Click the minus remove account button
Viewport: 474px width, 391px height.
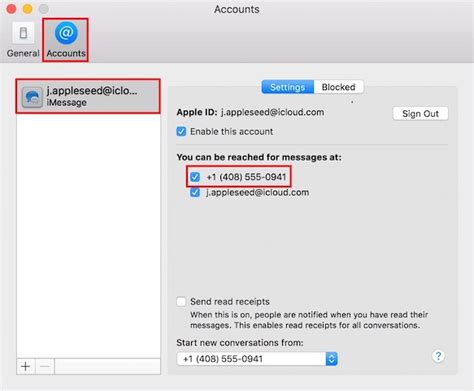[x=45, y=366]
